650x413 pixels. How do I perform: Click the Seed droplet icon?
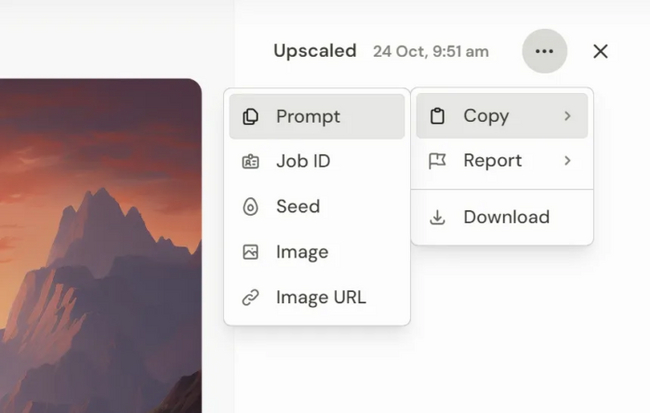[x=251, y=207]
